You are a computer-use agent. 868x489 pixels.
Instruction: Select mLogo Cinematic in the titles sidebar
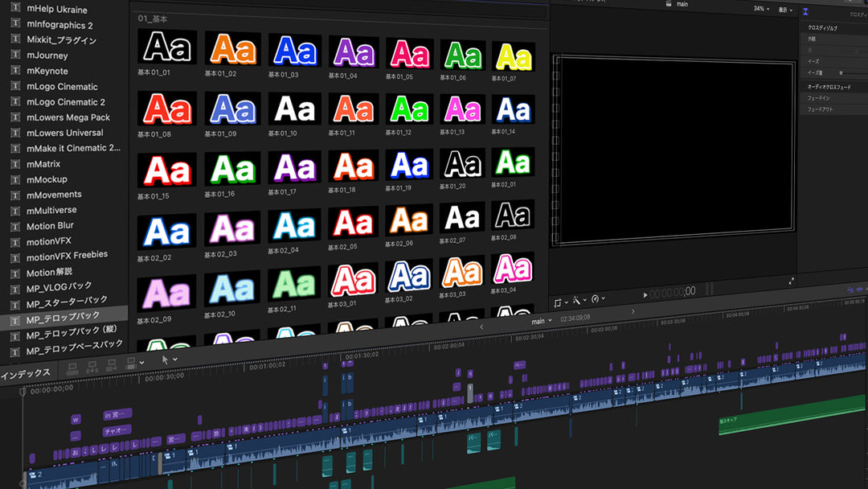[62, 87]
